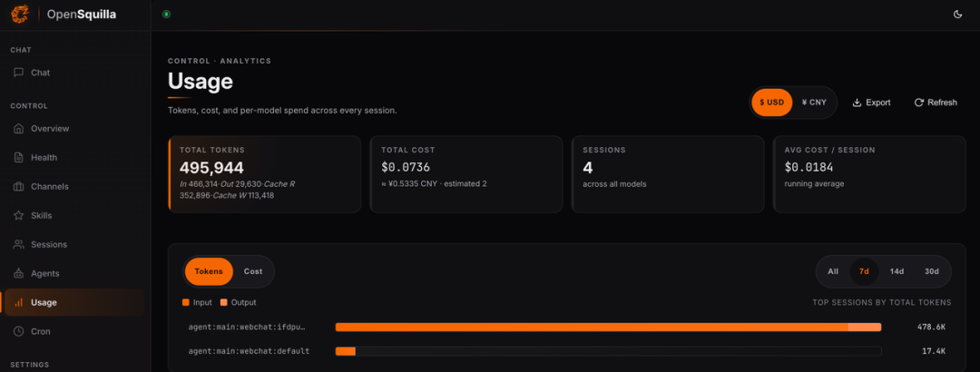This screenshot has height=372, width=980.
Task: Open the Total Cost card
Action: click(x=466, y=174)
